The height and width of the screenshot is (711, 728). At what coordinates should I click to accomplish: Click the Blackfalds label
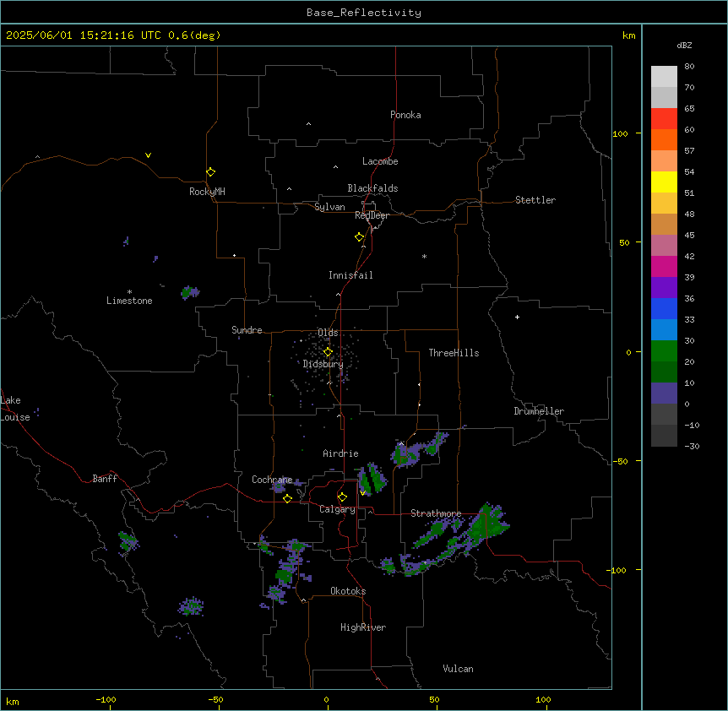pos(372,188)
